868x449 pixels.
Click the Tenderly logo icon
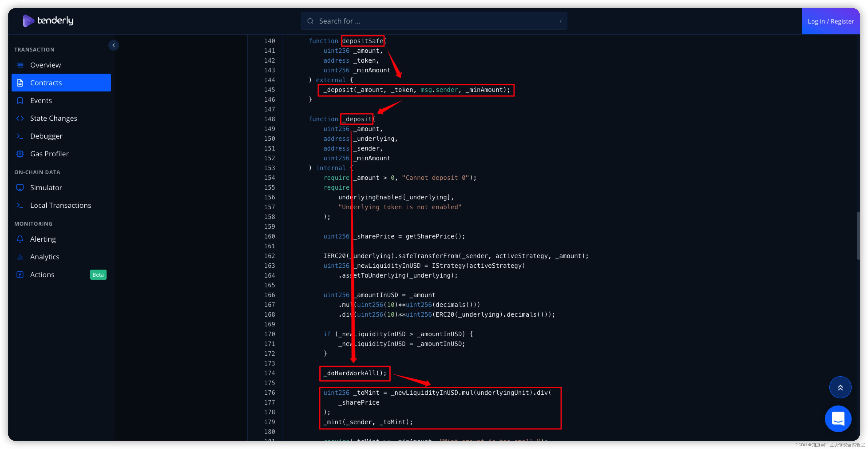coord(28,21)
